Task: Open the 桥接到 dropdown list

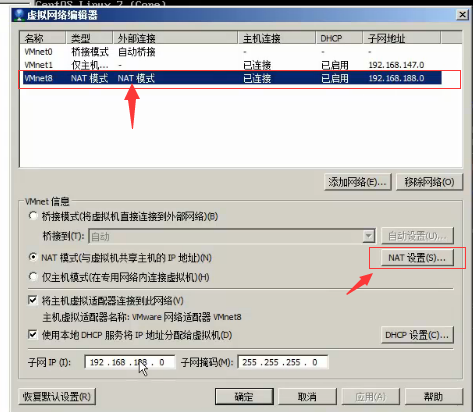Action: (368, 236)
